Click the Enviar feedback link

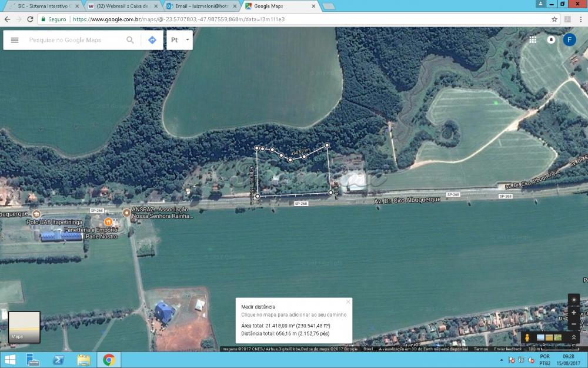pyautogui.click(x=507, y=349)
